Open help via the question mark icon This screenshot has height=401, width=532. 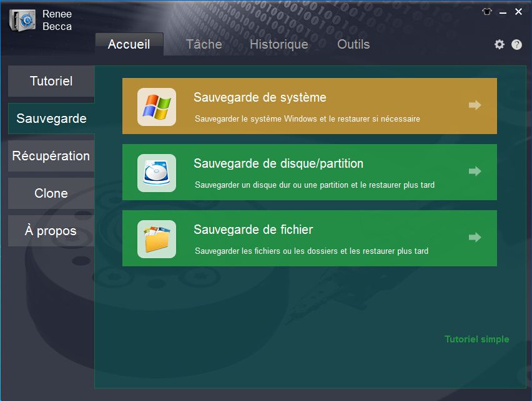click(516, 44)
